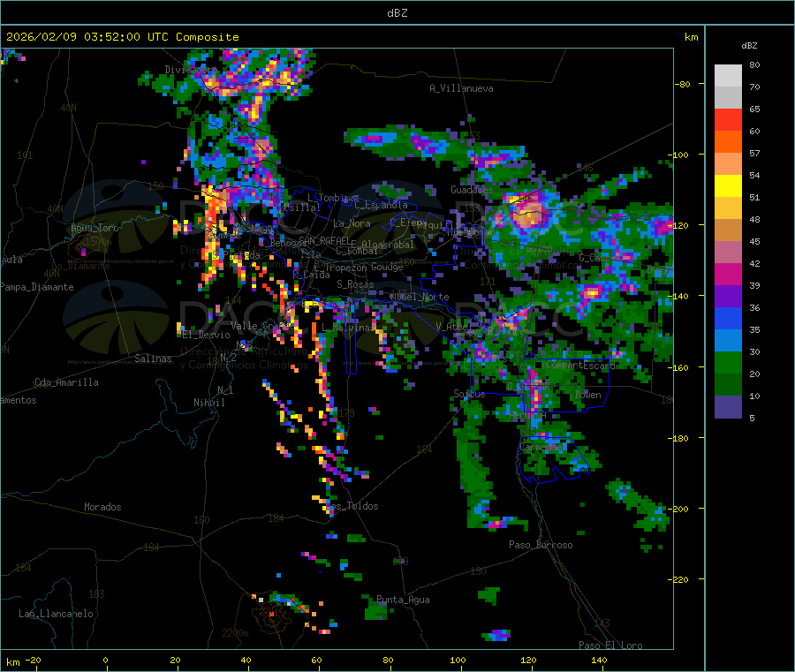This screenshot has width=795, height=672.
Task: Click the C_Espanola map label
Action: 381,205
